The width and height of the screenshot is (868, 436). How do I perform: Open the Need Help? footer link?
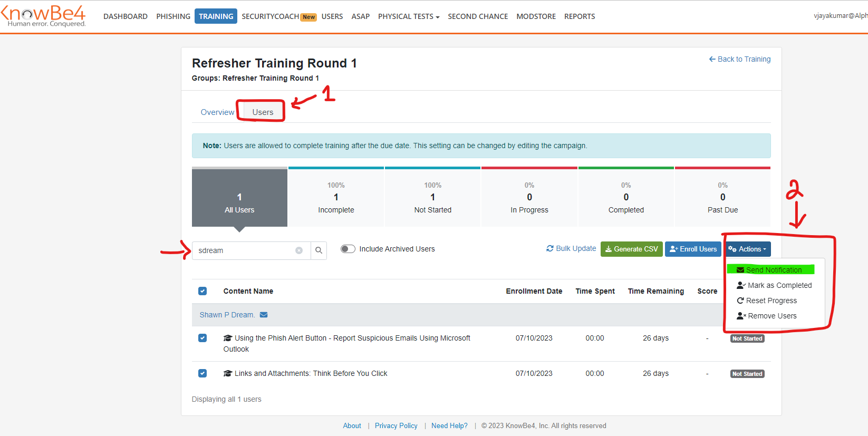(x=449, y=425)
